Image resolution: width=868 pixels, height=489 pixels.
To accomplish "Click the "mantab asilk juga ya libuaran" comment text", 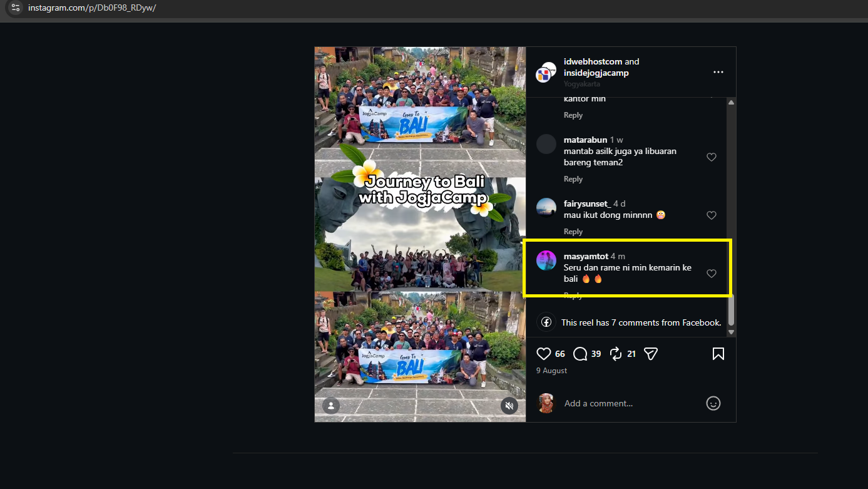I will (x=620, y=151).
